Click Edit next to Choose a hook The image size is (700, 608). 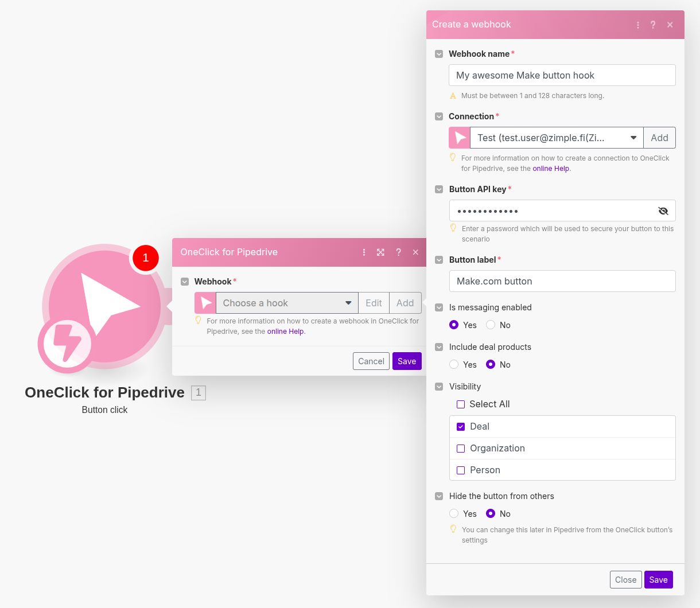point(374,303)
